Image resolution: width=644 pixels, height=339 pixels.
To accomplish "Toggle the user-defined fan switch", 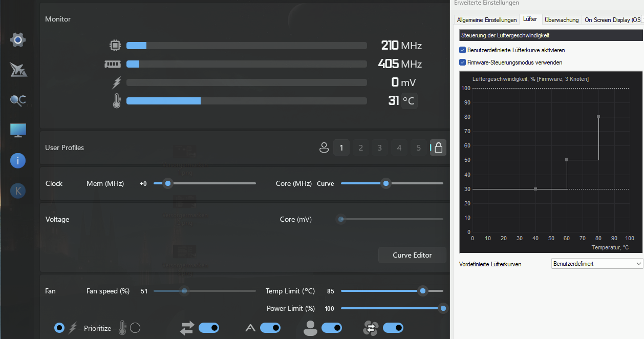I will pyautogui.click(x=332, y=328).
